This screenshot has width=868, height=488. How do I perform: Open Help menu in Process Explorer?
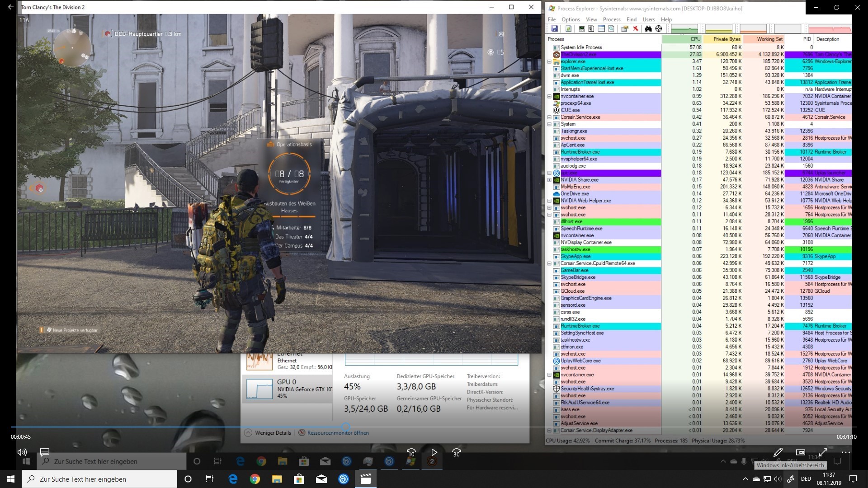(666, 19)
